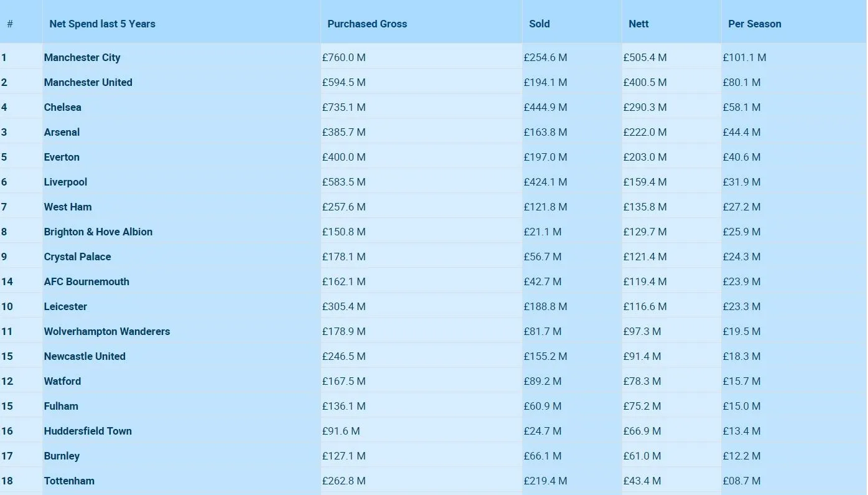Click the Manchester United team name
The image size is (868, 495).
coord(88,83)
